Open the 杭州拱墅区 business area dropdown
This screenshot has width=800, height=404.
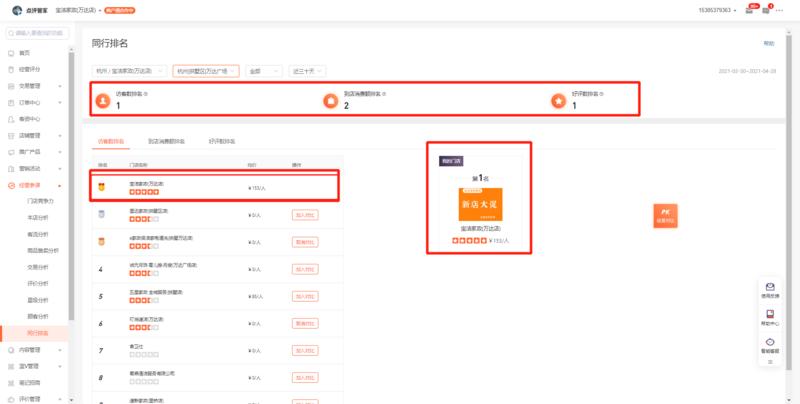[207, 71]
